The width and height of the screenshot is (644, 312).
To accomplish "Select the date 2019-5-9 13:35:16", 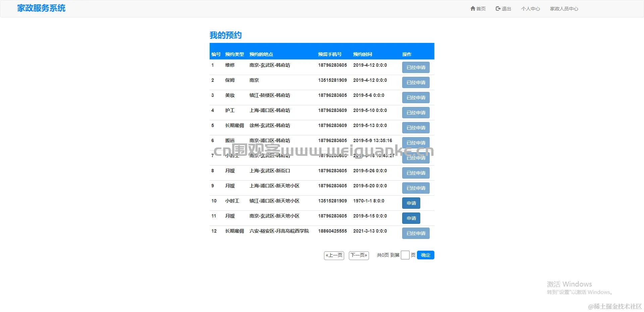I will click(372, 140).
